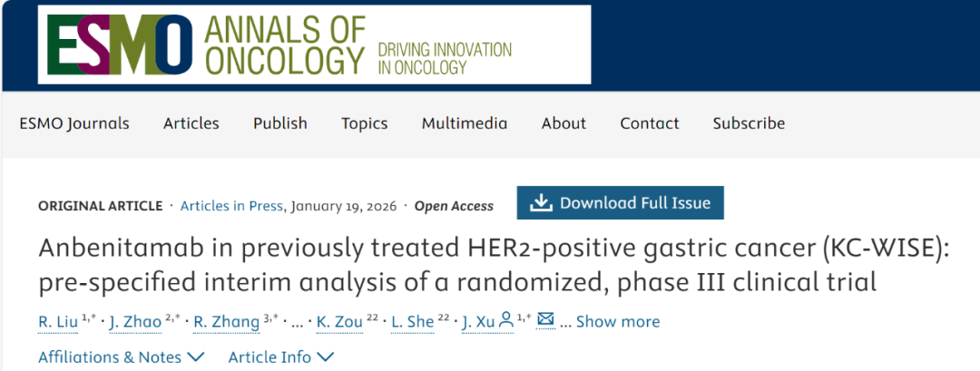This screenshot has width=980, height=371.
Task: Expand the Article Info section
Action: coord(280,356)
